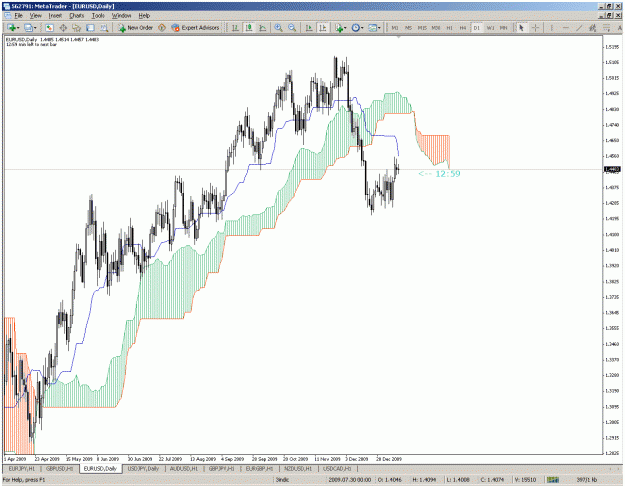This screenshot has height=486, width=625.
Task: Select the M15 timeframe button
Action: tap(422, 28)
